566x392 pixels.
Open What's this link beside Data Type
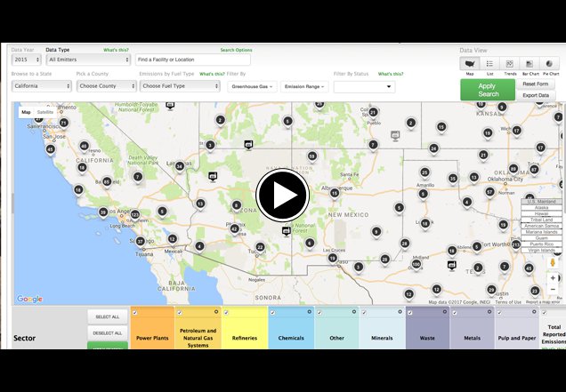[x=116, y=50]
